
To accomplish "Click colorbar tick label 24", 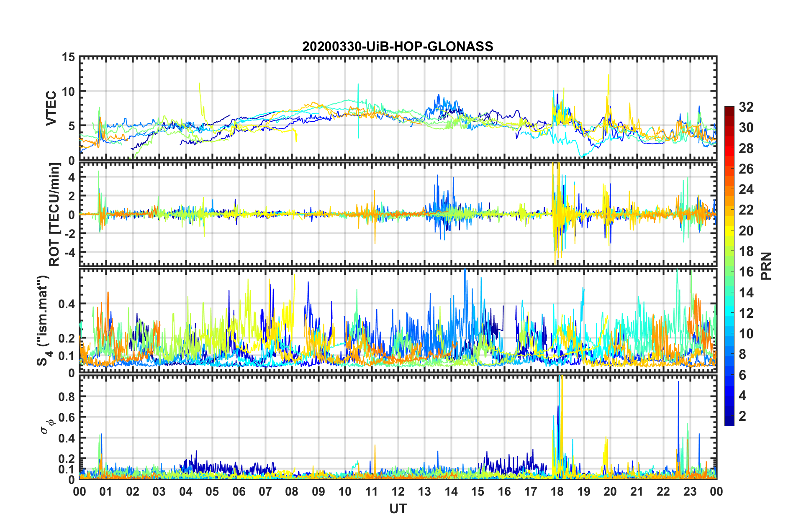I will click(x=746, y=189).
